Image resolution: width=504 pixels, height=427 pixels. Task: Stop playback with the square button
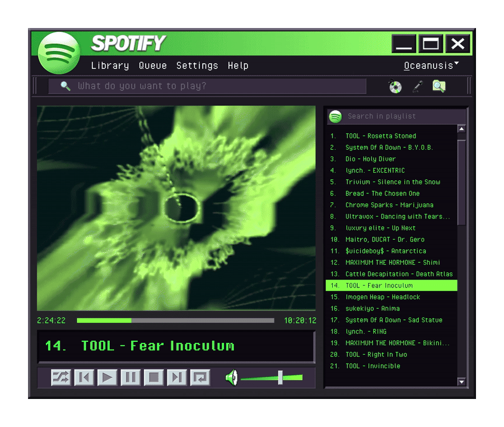[153, 378]
